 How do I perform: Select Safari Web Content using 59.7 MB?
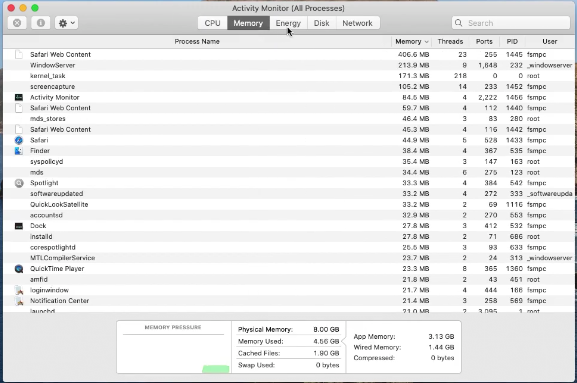(x=288, y=108)
